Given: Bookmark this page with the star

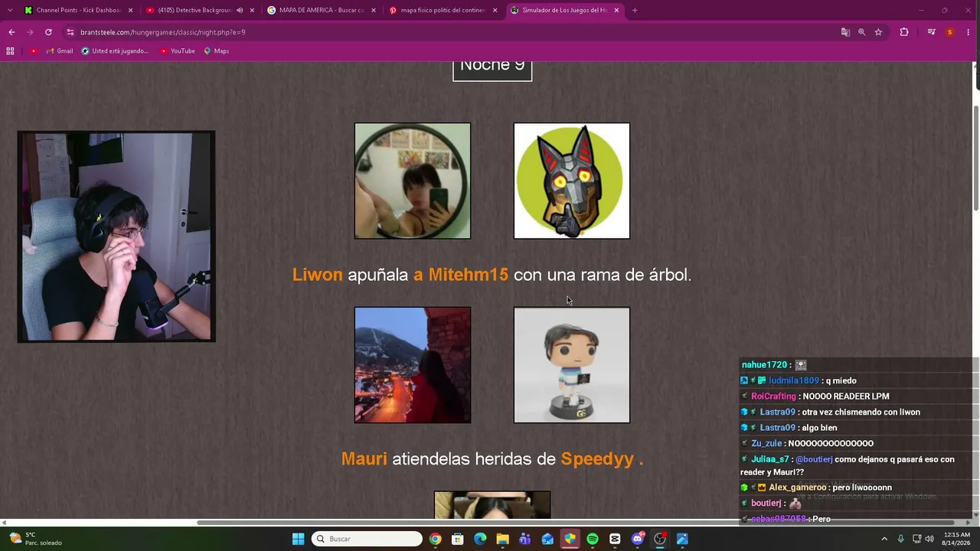Looking at the screenshot, I should [x=878, y=32].
